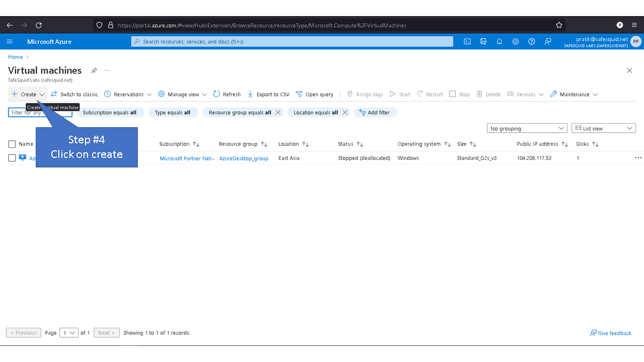644x362 pixels.
Task: Click the Add filter button
Action: coord(375,113)
